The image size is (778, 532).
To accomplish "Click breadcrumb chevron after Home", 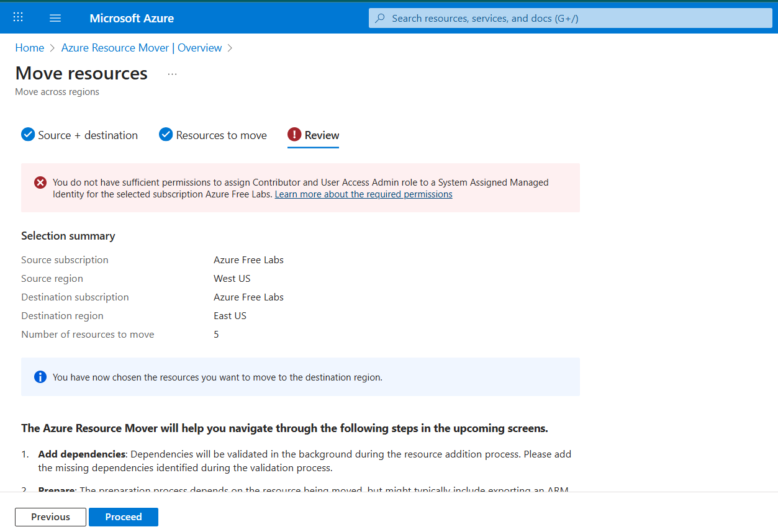I will (53, 48).
